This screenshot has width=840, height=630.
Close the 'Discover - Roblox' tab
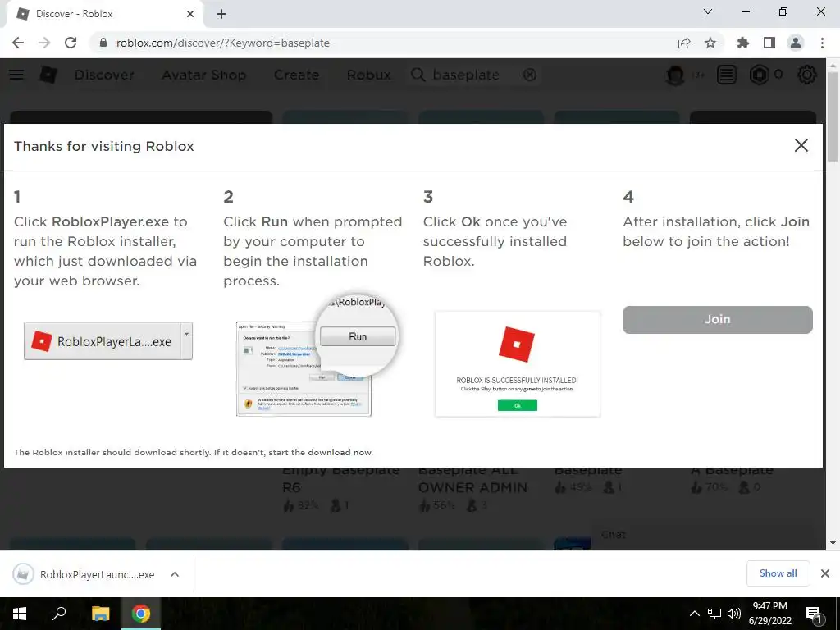(x=190, y=14)
